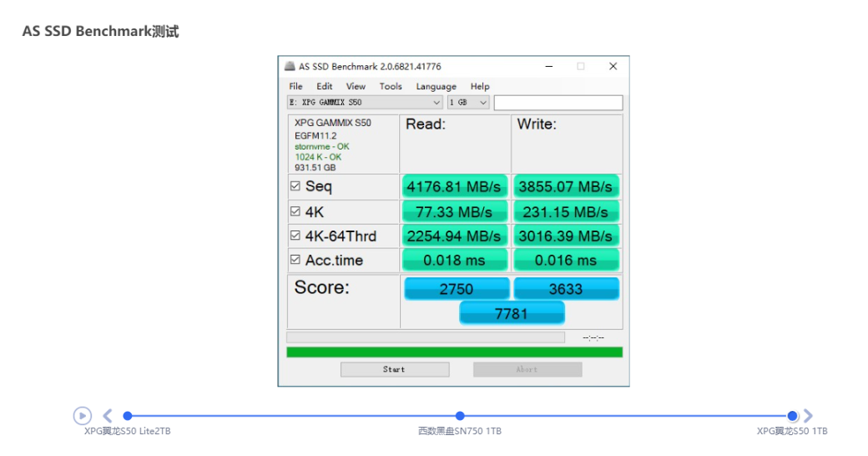
Task: Select the 西数黑盘SN750 1TB timeline dot
Action: tap(460, 416)
